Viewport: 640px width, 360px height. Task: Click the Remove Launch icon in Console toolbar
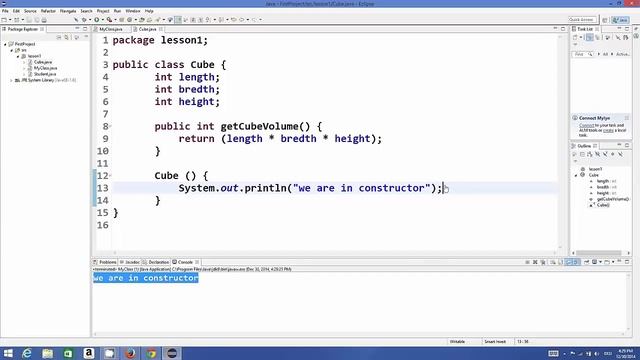pyautogui.click(x=535, y=262)
